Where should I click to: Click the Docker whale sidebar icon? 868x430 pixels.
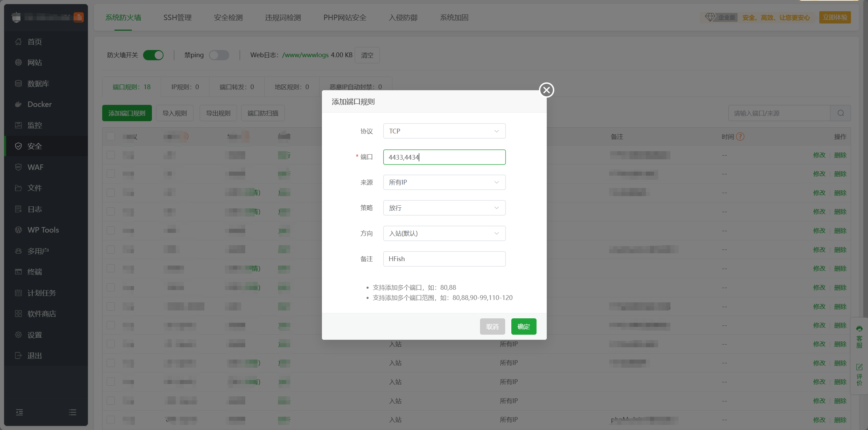point(18,105)
